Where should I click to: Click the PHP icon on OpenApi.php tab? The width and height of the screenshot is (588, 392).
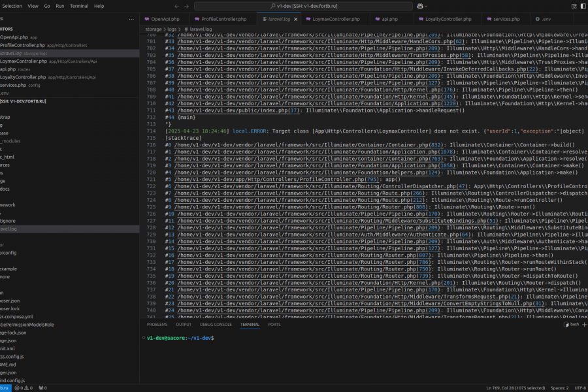pyautogui.click(x=146, y=19)
